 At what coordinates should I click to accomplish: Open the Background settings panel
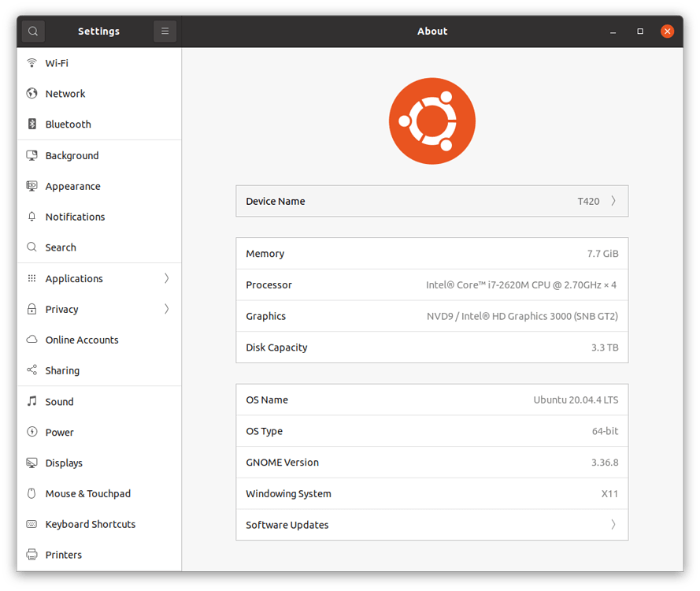(72, 156)
